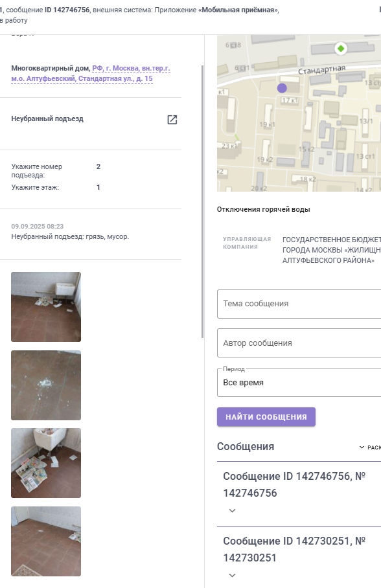Open third photo thumbnail with scattered newspapers

(x=46, y=463)
